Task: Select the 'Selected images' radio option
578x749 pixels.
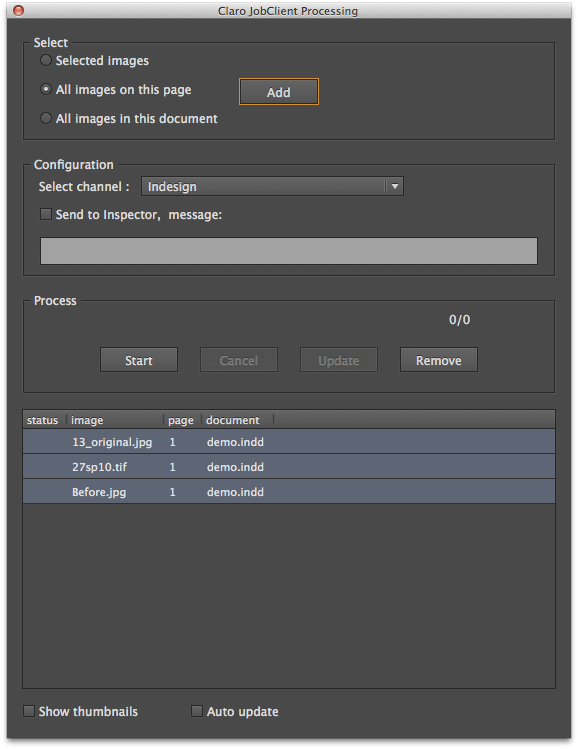Action: click(x=46, y=60)
